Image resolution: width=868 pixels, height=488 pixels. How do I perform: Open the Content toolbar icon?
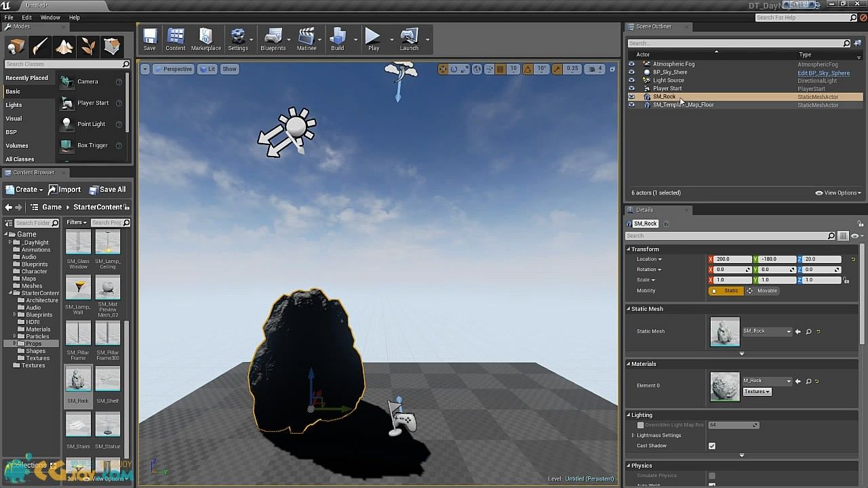[176, 40]
